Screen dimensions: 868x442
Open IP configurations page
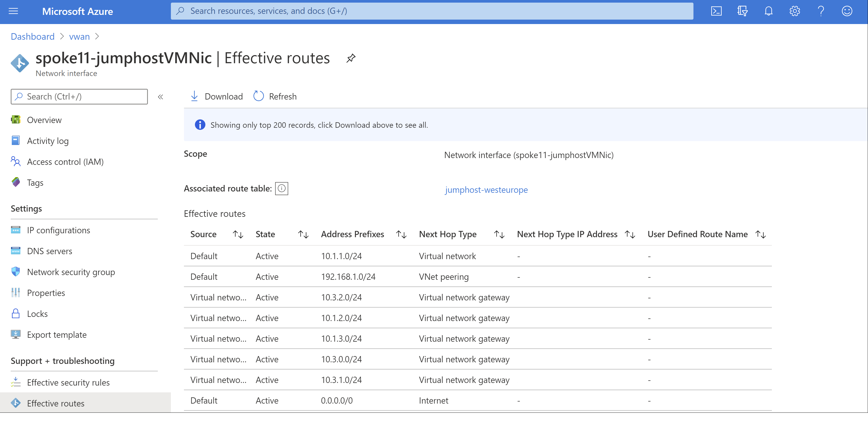(58, 230)
